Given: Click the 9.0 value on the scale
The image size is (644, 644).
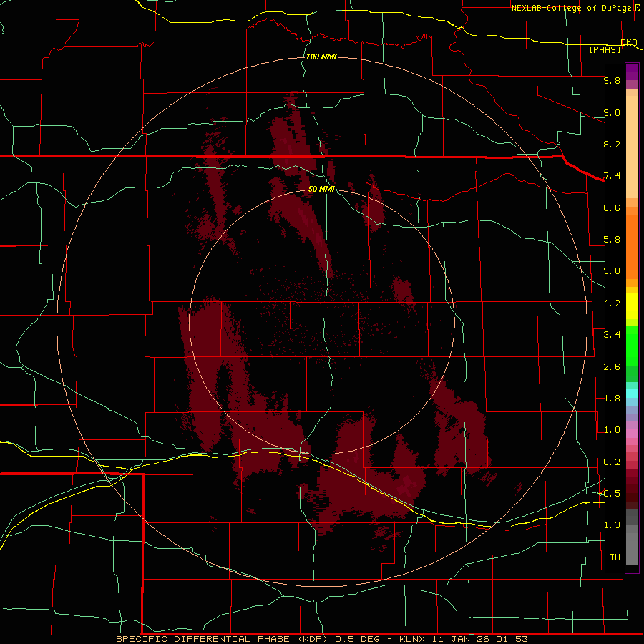Looking at the screenshot, I should (x=612, y=112).
